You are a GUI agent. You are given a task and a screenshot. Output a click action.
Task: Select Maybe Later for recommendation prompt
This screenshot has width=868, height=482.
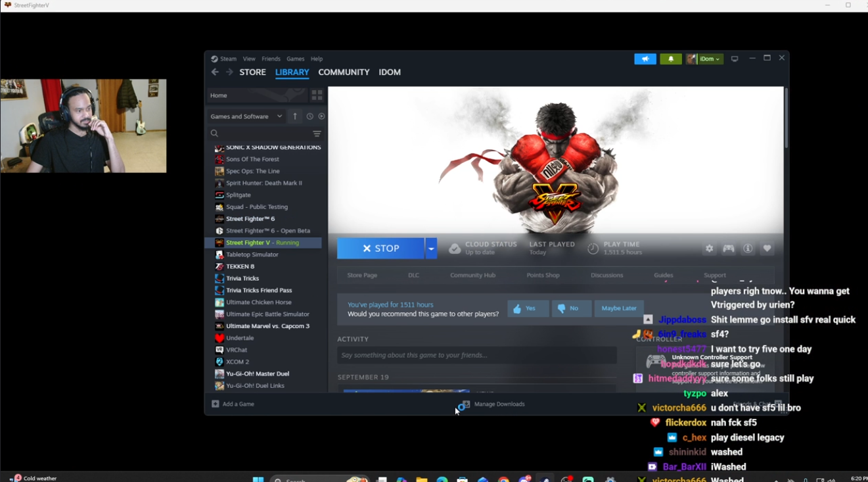(619, 308)
